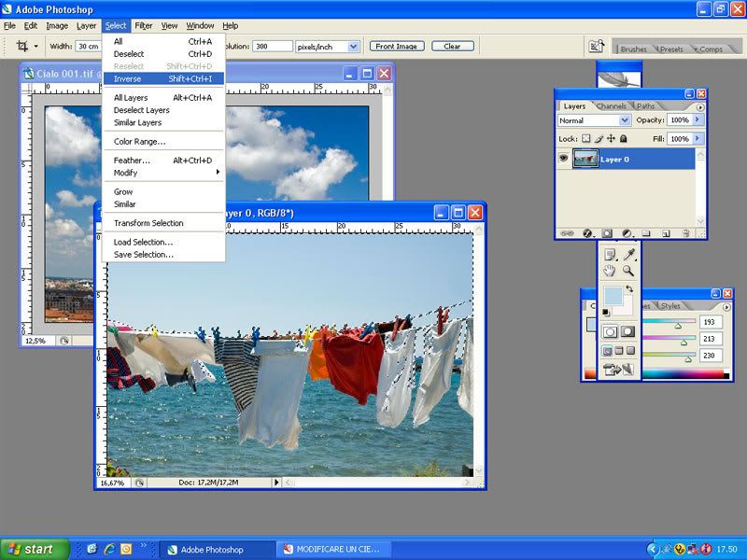The height and width of the screenshot is (560, 747).
Task: Choose Full Screen Mode button
Action: pyautogui.click(x=630, y=351)
